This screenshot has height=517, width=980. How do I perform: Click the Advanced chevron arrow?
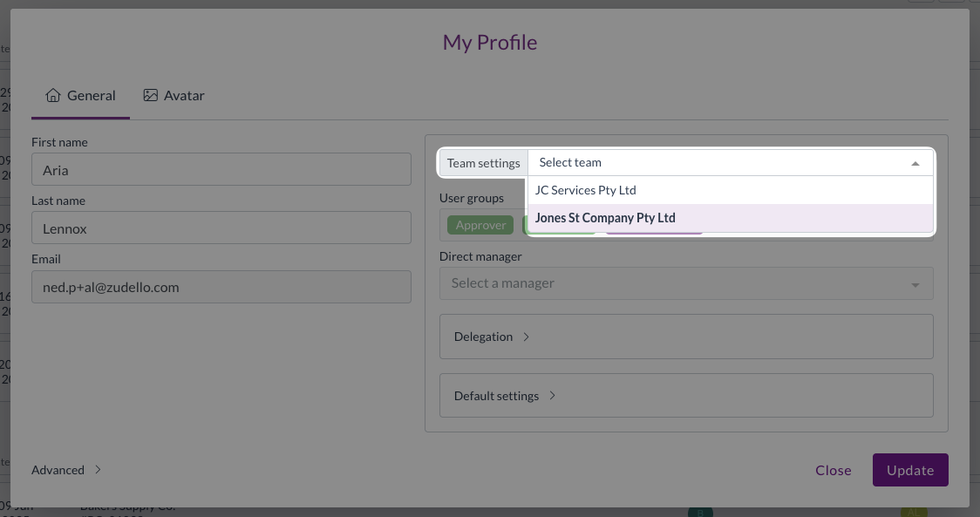point(98,470)
